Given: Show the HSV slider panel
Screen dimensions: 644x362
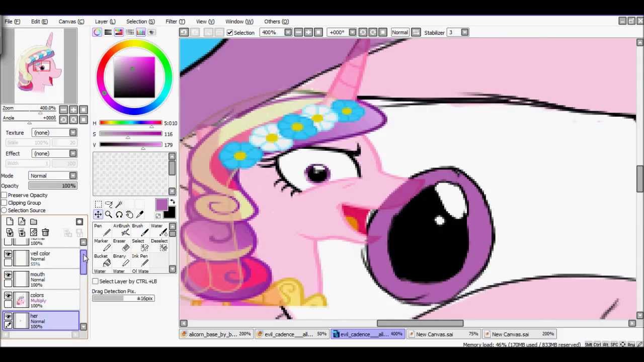Looking at the screenshot, I should click(x=119, y=32).
